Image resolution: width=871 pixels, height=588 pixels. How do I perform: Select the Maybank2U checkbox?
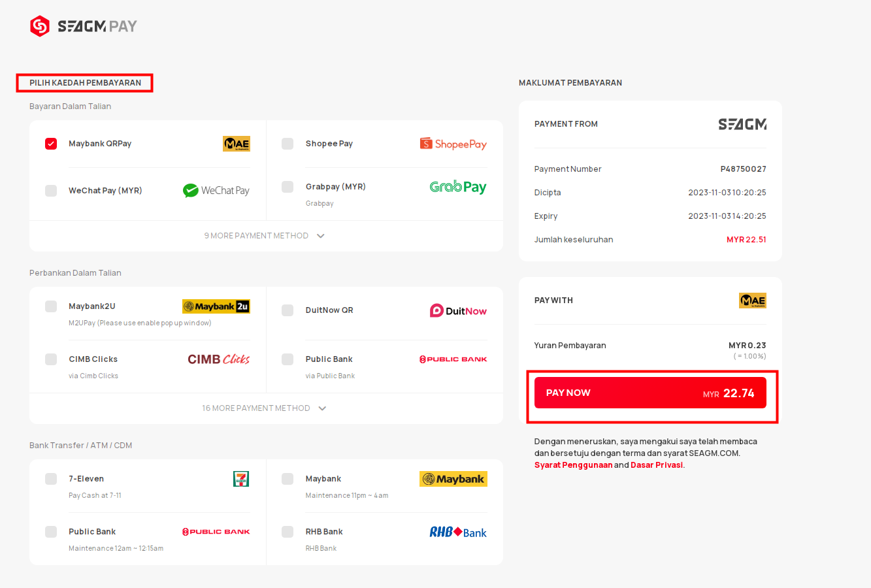point(51,306)
